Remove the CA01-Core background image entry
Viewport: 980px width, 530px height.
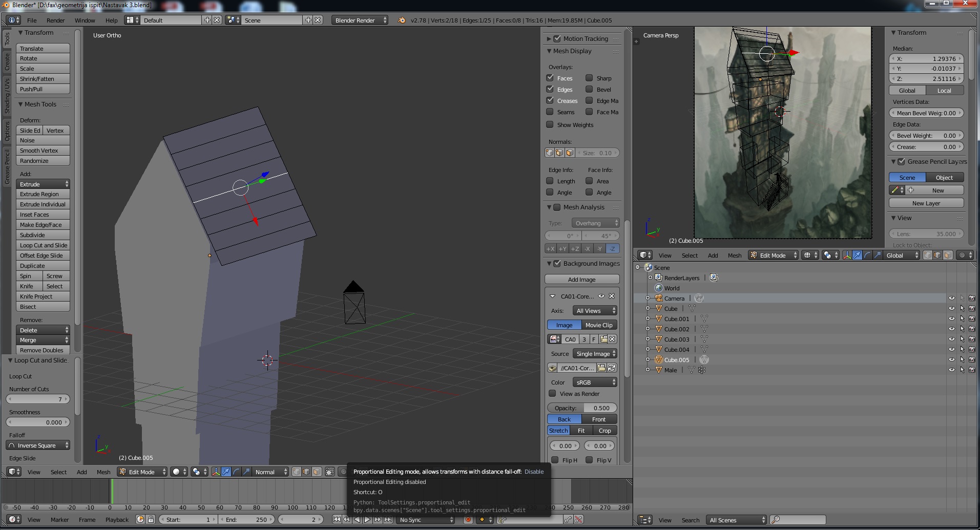tap(612, 296)
